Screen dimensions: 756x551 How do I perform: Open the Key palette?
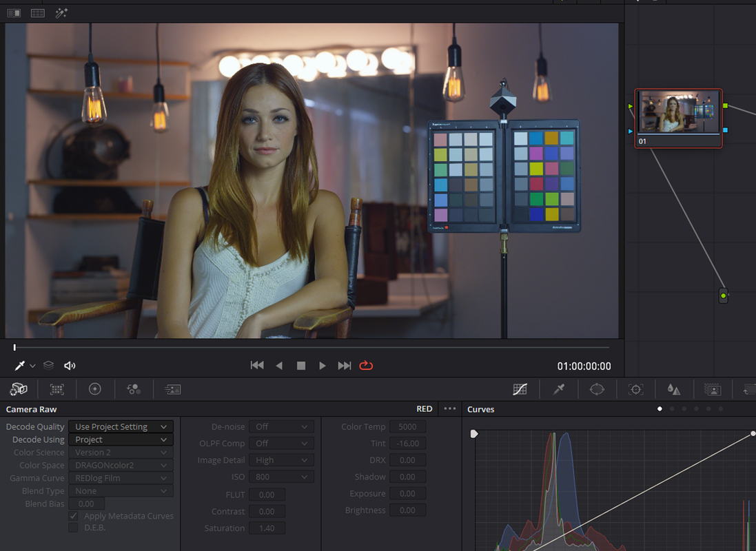click(x=713, y=390)
